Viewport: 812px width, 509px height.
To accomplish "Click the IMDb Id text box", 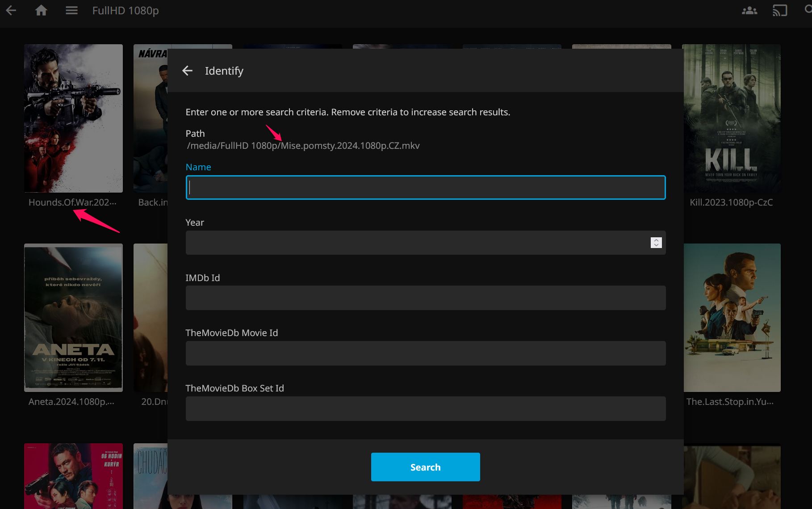I will point(425,298).
